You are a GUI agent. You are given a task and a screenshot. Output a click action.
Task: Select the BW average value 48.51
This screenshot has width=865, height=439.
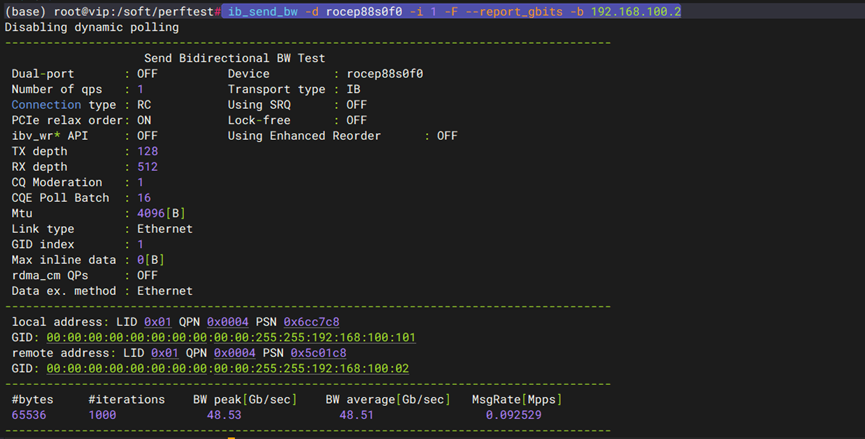pos(356,415)
